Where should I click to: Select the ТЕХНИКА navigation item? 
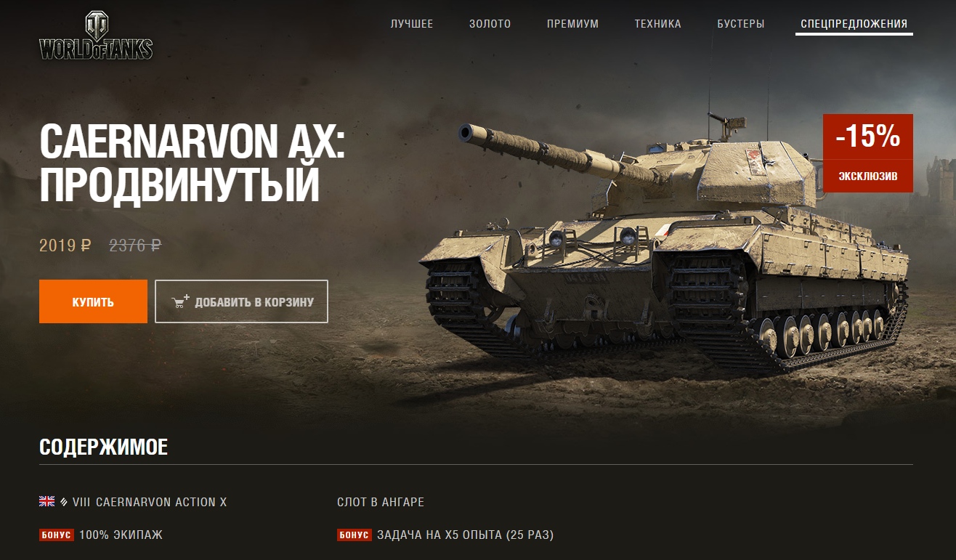(657, 24)
